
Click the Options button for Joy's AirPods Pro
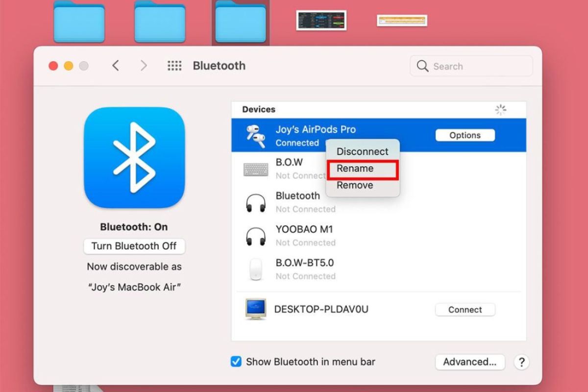465,135
